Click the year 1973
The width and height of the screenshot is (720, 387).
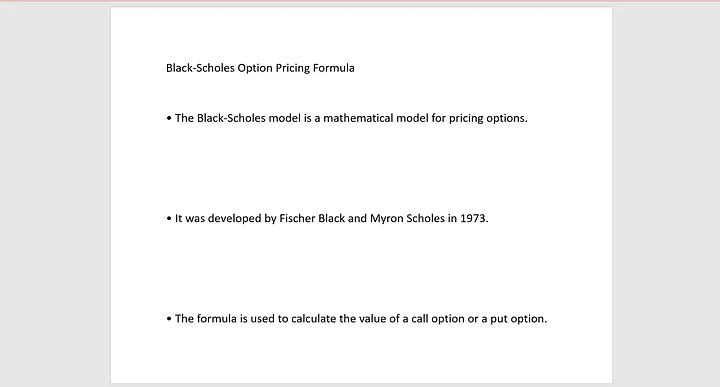[x=474, y=218]
